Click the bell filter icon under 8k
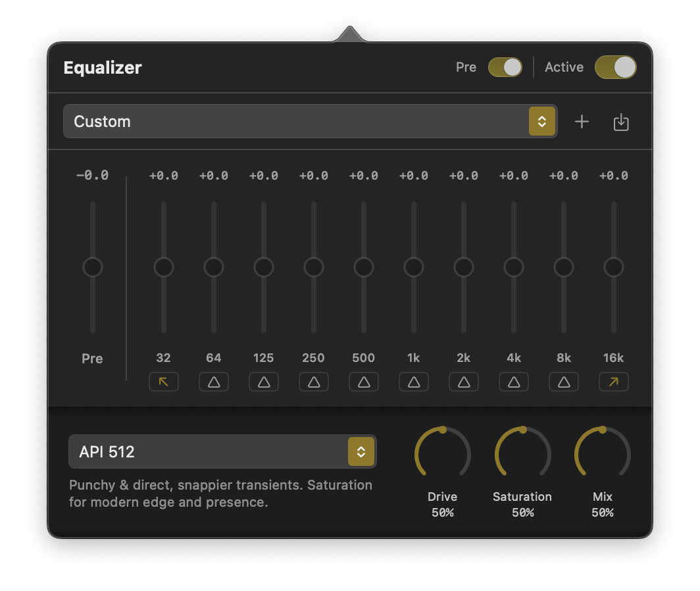 (x=564, y=382)
